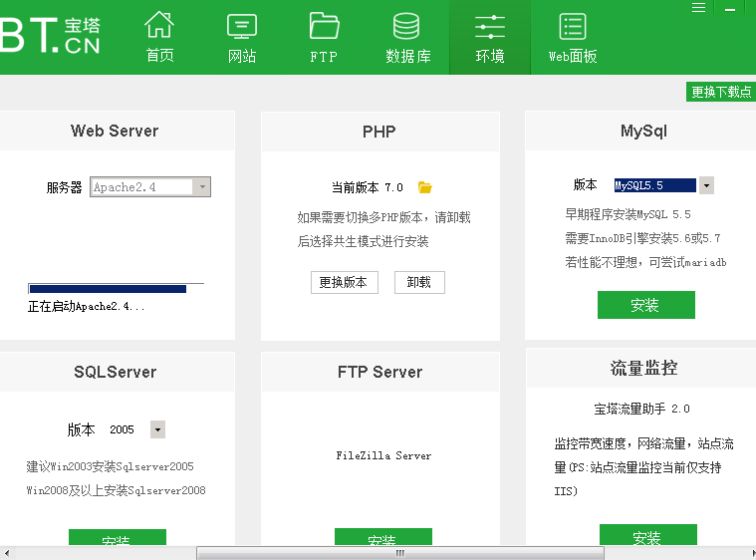This screenshot has width=756, height=560.
Task: Click the FTP Server panel header
Action: pyautogui.click(x=379, y=372)
